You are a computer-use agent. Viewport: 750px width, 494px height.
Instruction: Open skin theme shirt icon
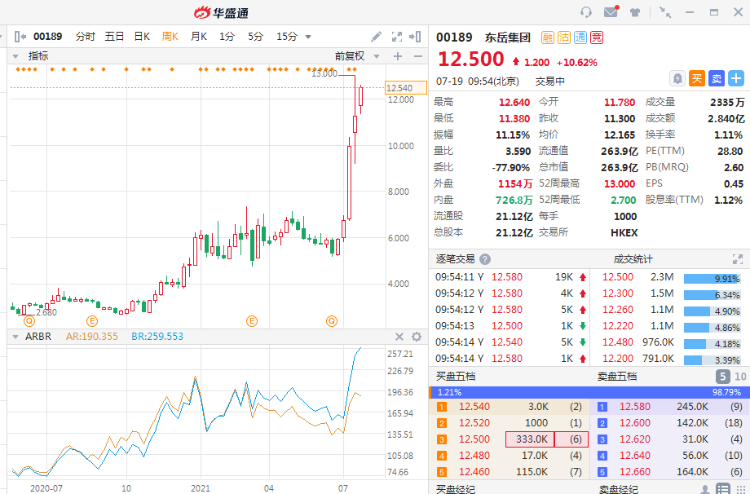635,12
